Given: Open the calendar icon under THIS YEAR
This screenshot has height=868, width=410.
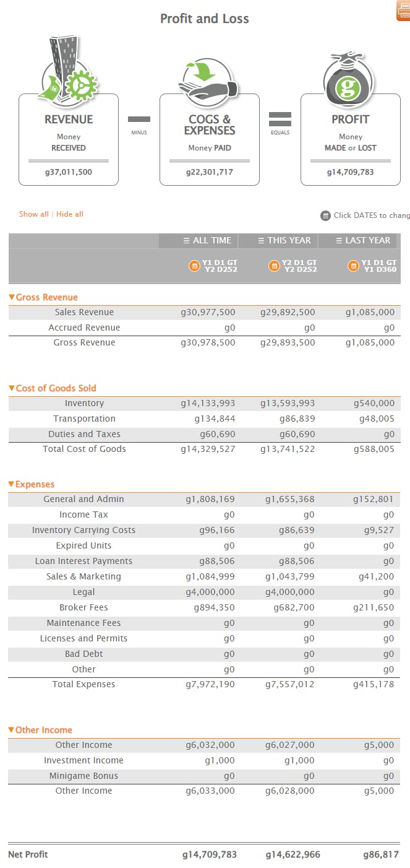Looking at the screenshot, I should (x=274, y=266).
